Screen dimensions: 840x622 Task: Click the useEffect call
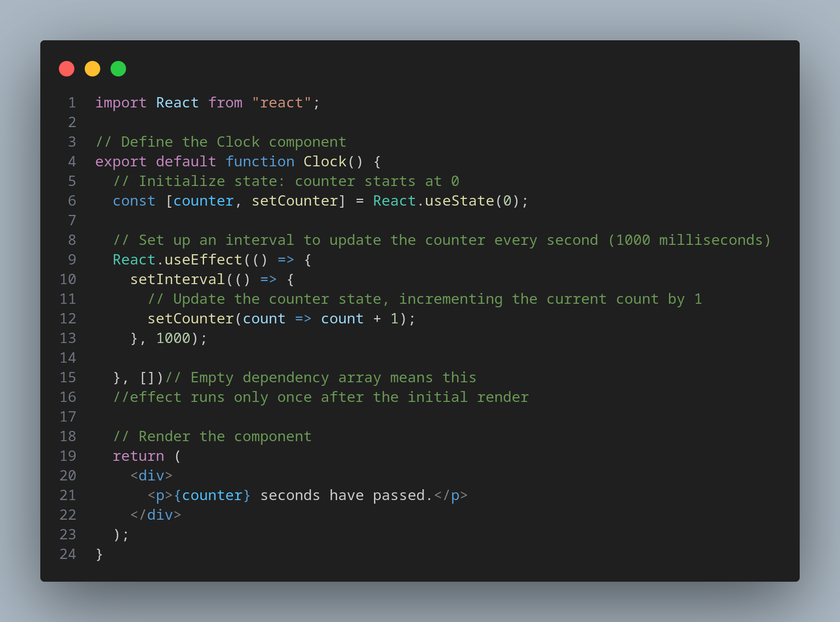pyautogui.click(x=203, y=260)
